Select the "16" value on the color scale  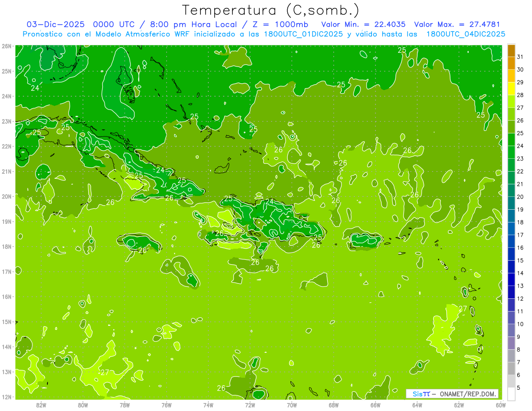coord(520,248)
